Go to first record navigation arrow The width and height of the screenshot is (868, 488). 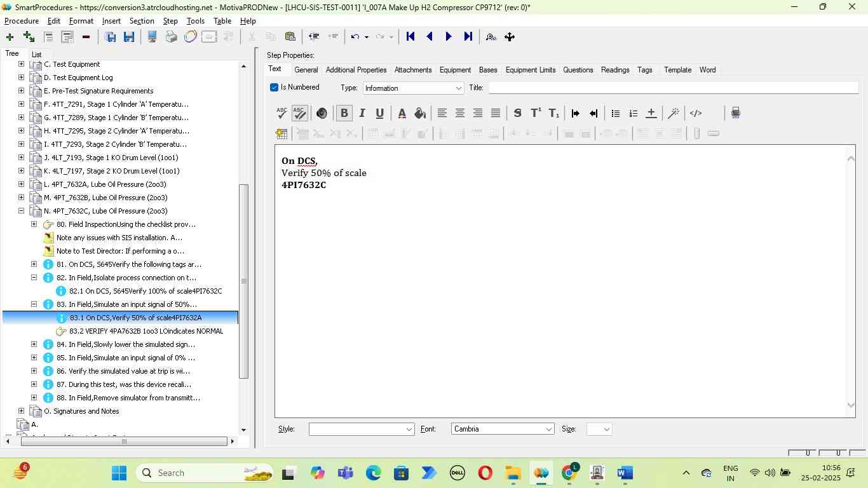410,37
